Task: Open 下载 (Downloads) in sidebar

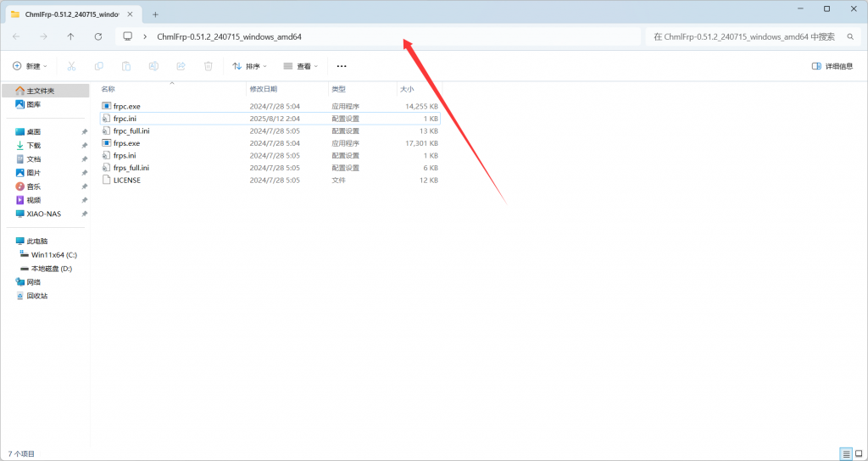Action: [x=34, y=146]
